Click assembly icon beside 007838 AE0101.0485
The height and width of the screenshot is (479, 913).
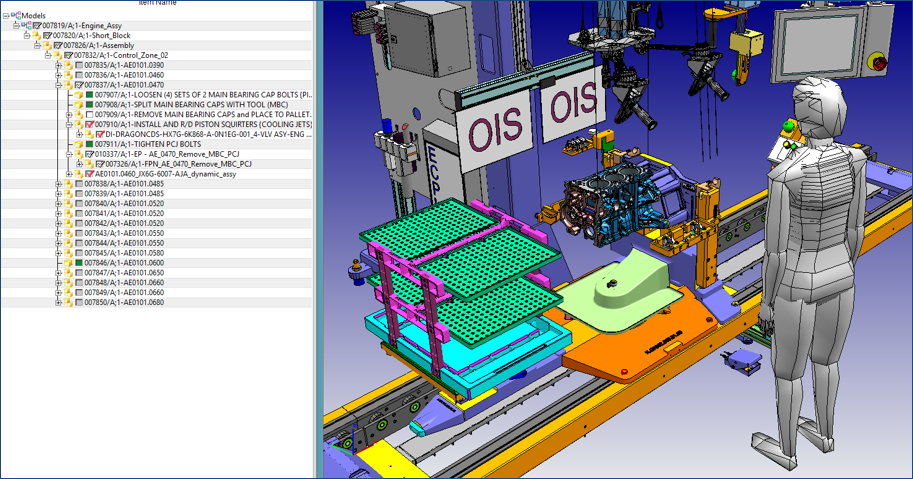pos(68,184)
